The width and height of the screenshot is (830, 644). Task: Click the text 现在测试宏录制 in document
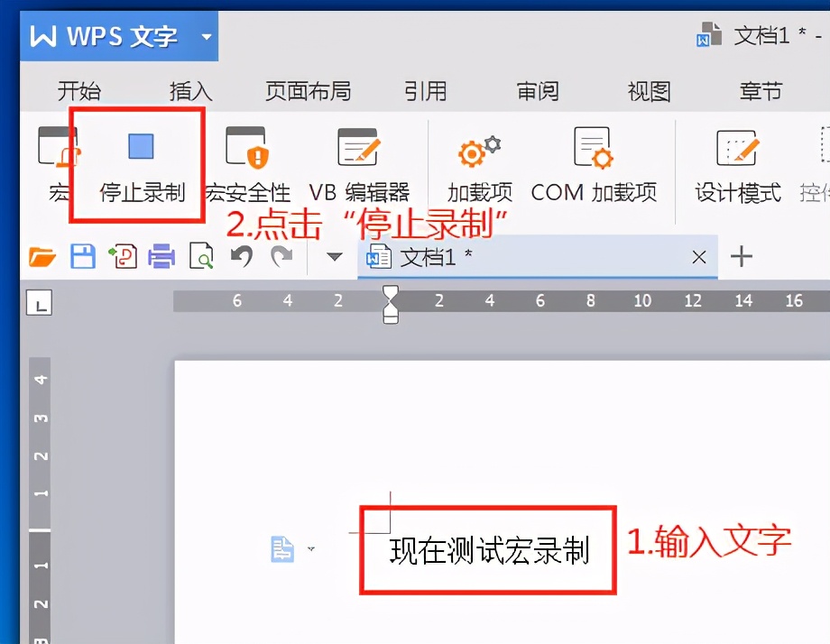[x=489, y=550]
